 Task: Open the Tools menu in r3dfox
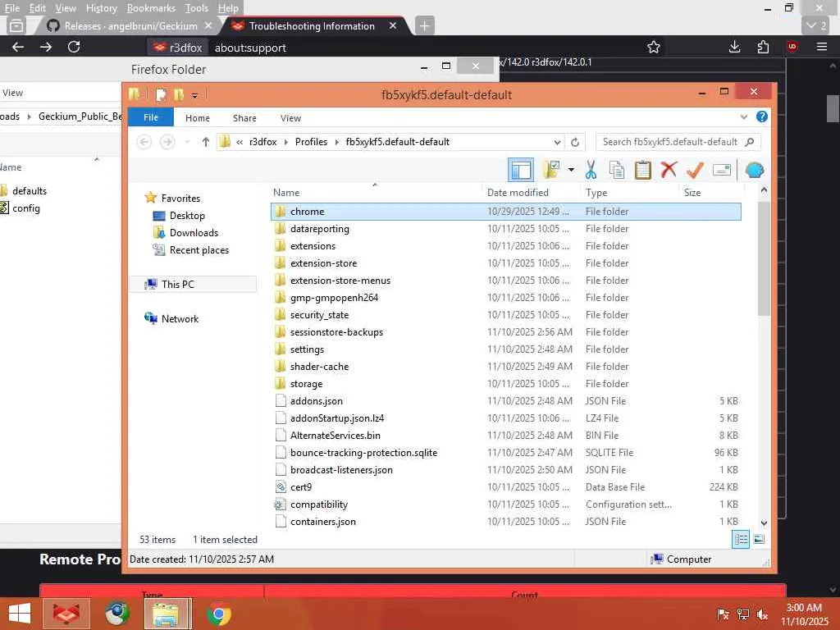(196, 8)
